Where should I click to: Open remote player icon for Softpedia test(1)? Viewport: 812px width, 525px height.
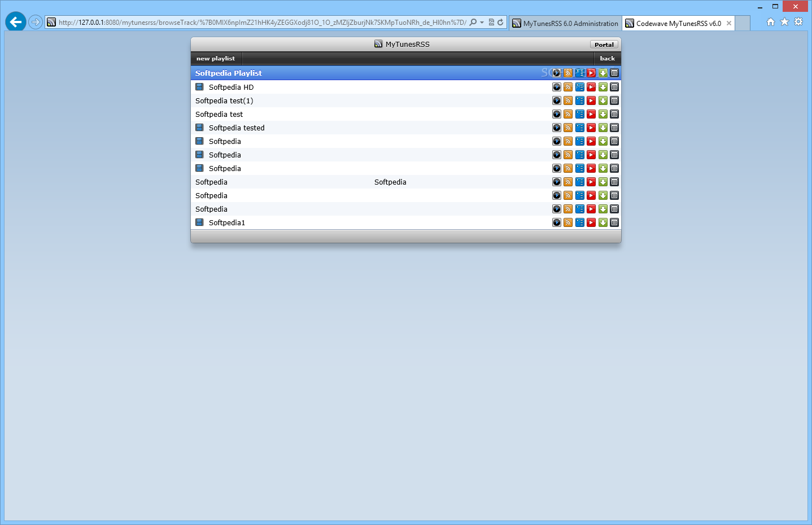pyautogui.click(x=557, y=100)
